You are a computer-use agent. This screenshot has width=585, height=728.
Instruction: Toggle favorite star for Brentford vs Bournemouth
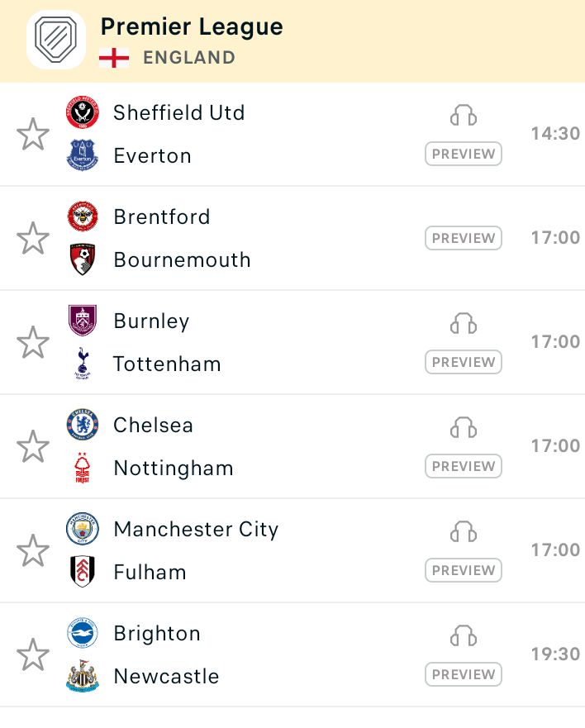coord(33,238)
